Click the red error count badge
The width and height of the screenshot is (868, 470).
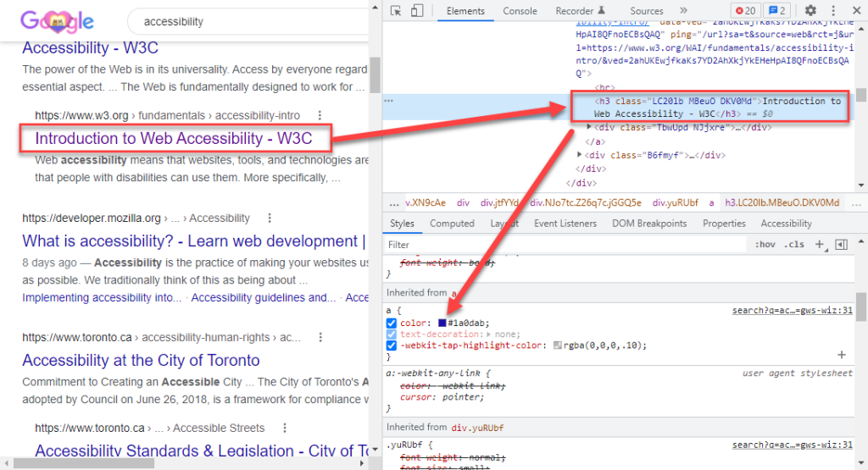pos(744,11)
